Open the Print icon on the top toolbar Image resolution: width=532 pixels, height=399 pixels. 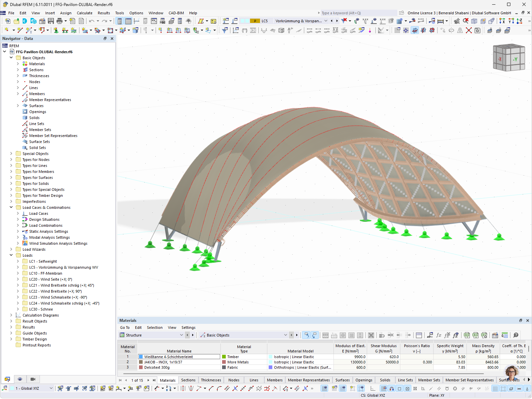pyautogui.click(x=60, y=21)
